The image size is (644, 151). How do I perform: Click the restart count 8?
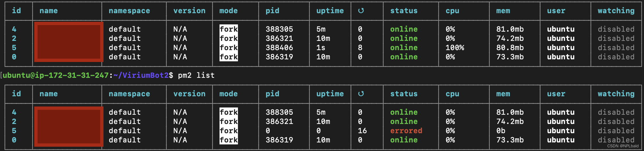(x=360, y=47)
